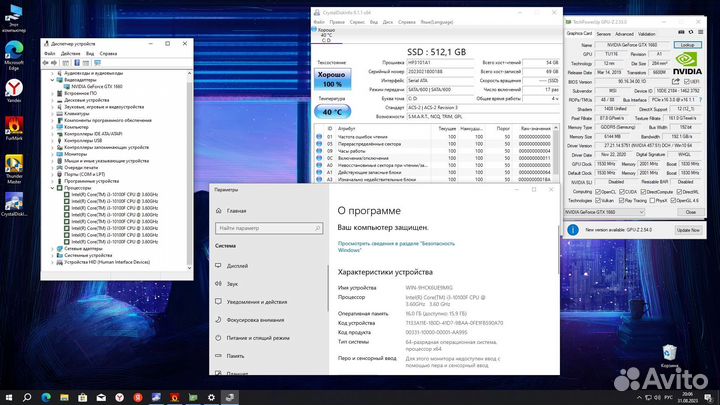Toggle the PhysX checkbox in GPU-Z
The image size is (720, 405).
tap(652, 201)
